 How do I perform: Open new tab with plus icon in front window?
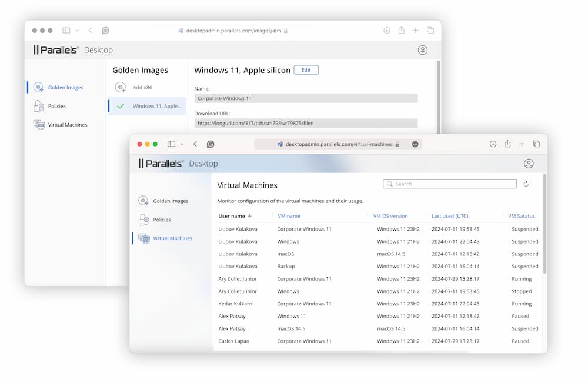tap(522, 144)
